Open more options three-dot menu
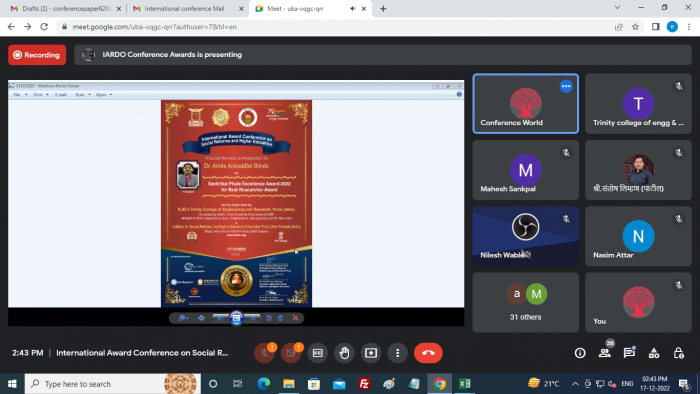The height and width of the screenshot is (394, 700). point(397,353)
